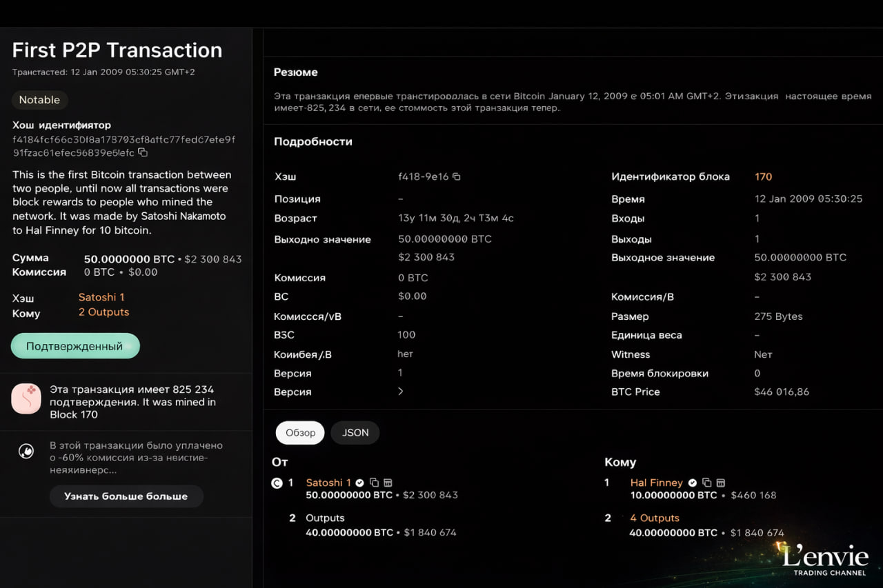The image size is (883, 588).
Task: Open wallet icon next to Hal Finney
Action: tap(720, 483)
